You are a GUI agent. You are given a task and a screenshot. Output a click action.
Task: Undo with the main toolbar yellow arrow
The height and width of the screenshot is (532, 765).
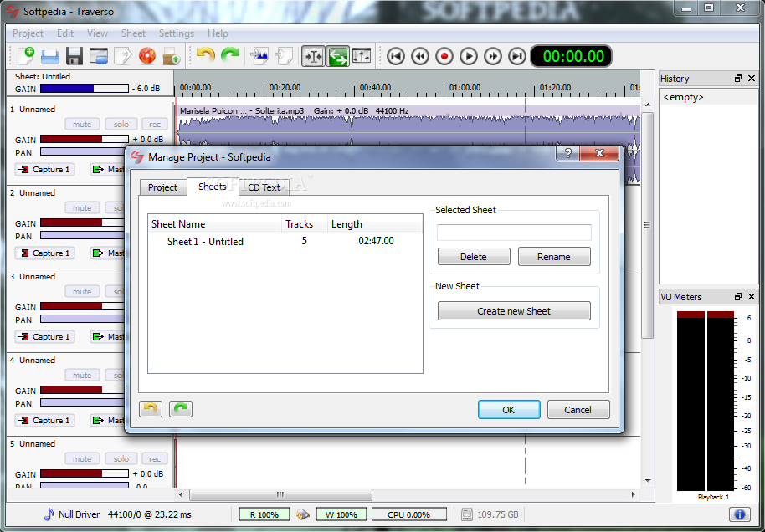[x=205, y=54]
